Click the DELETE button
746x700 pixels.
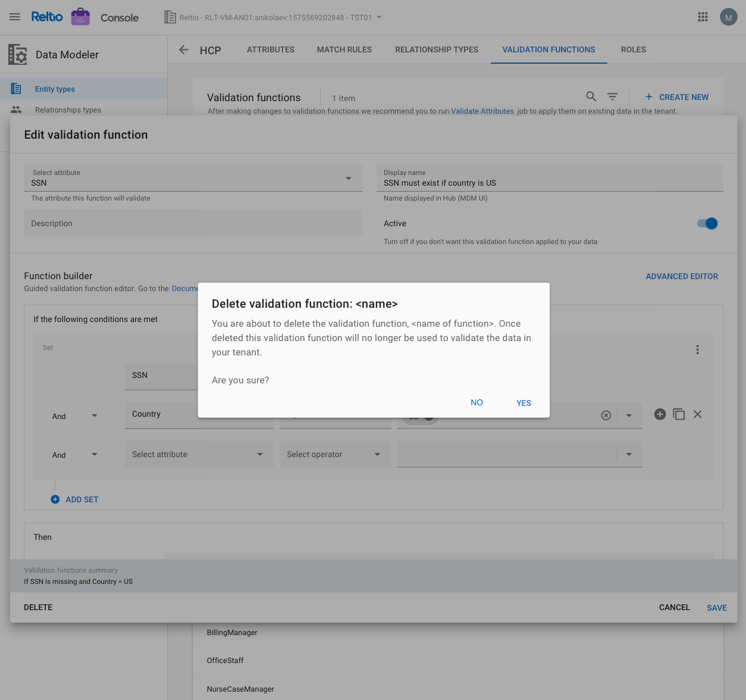38,607
